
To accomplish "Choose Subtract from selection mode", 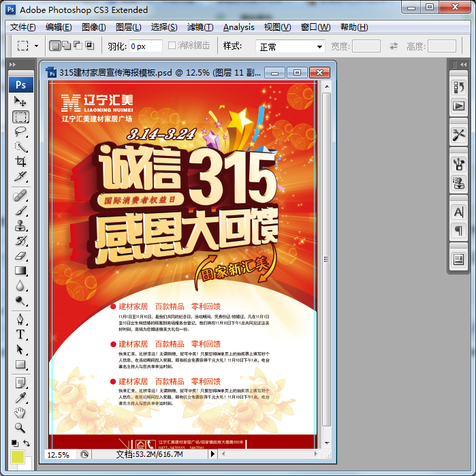I will coord(78,46).
